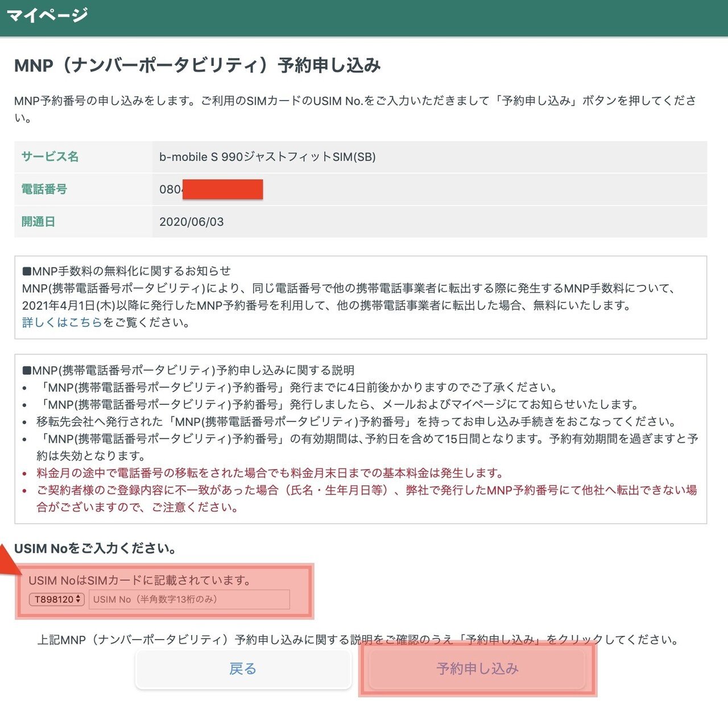This screenshot has height=709, width=728.
Task: Select the MNP 予約申し込み page title
Action: point(199,65)
